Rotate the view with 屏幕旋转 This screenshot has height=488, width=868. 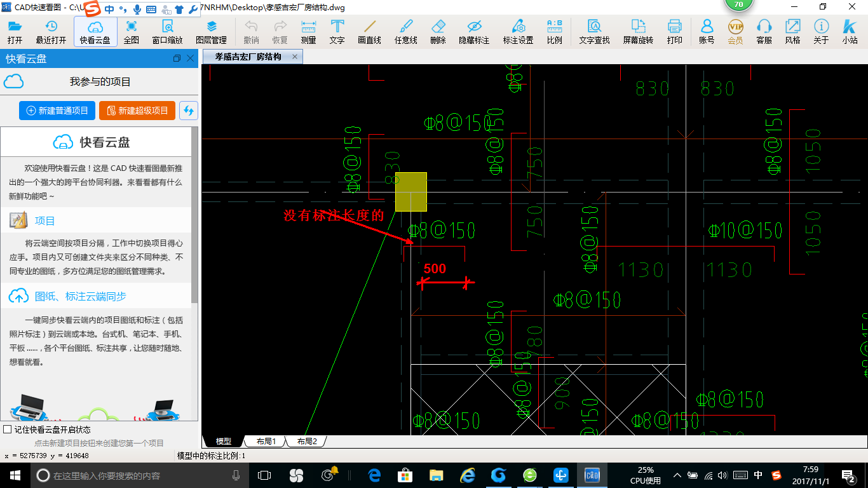[x=638, y=32]
